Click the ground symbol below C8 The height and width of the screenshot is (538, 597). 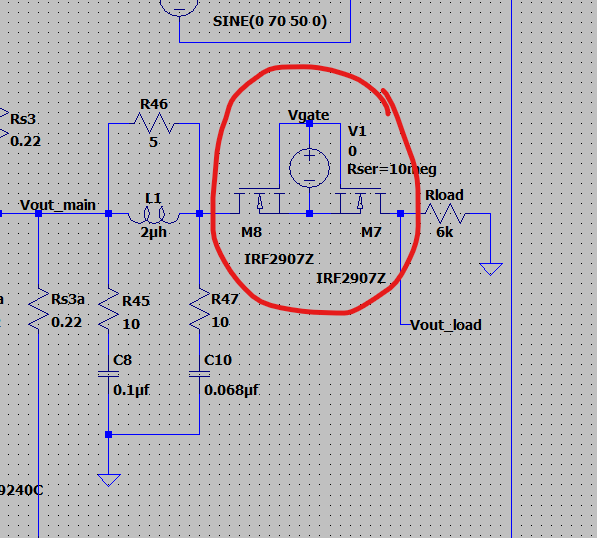point(109,480)
